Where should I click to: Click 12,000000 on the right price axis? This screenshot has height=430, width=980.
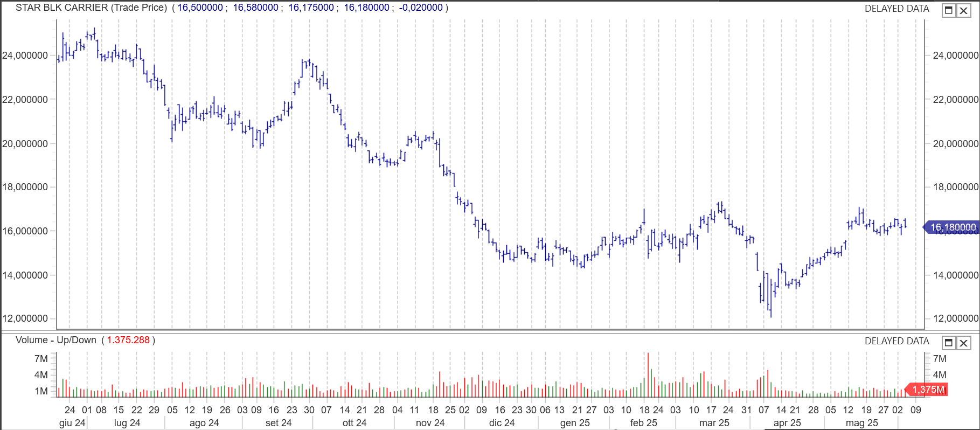pos(956,318)
